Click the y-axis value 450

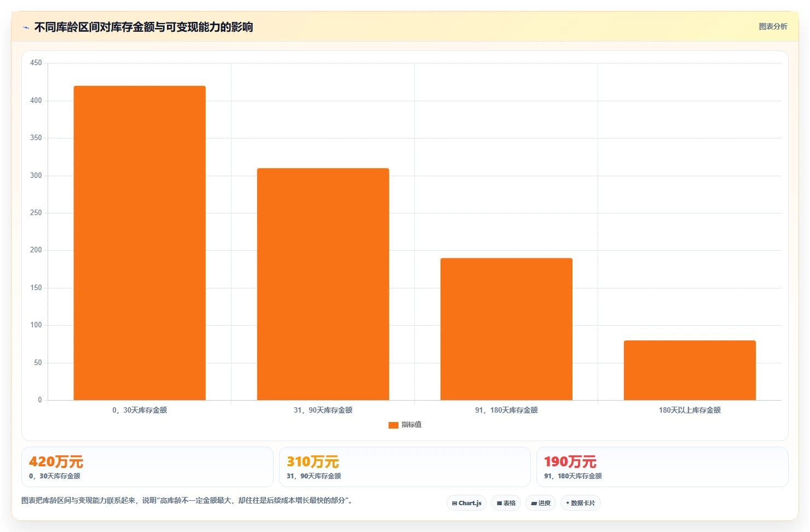[36, 63]
